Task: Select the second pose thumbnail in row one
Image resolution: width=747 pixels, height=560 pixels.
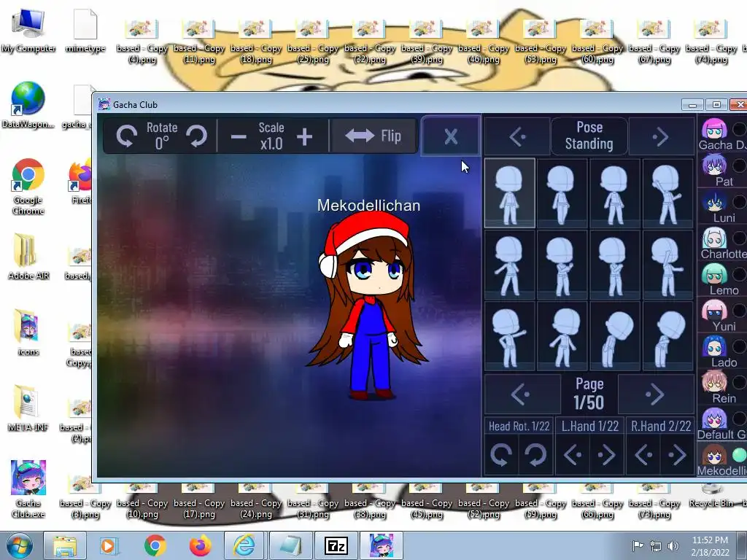Action: tap(562, 193)
